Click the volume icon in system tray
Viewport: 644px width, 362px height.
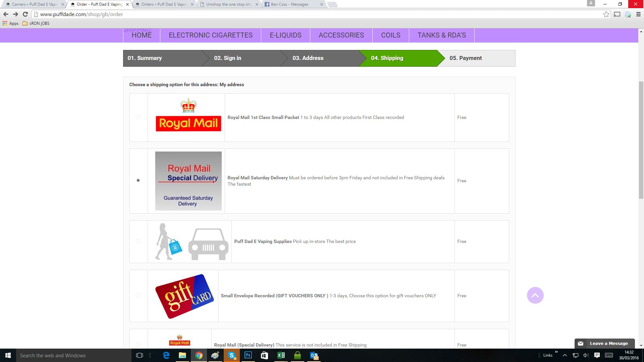point(586,355)
